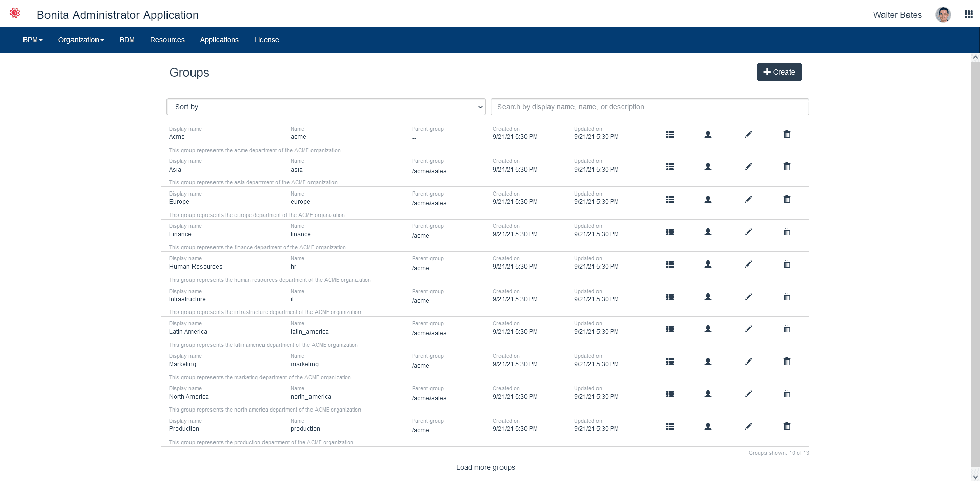
Task: Edit the Asia group with the pencil icon
Action: [x=749, y=166]
